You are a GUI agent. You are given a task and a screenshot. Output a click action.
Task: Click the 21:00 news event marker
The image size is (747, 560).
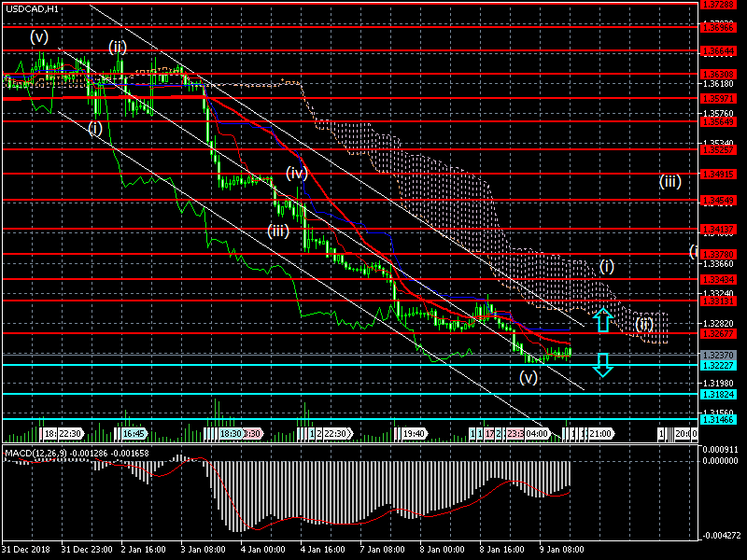click(x=600, y=434)
